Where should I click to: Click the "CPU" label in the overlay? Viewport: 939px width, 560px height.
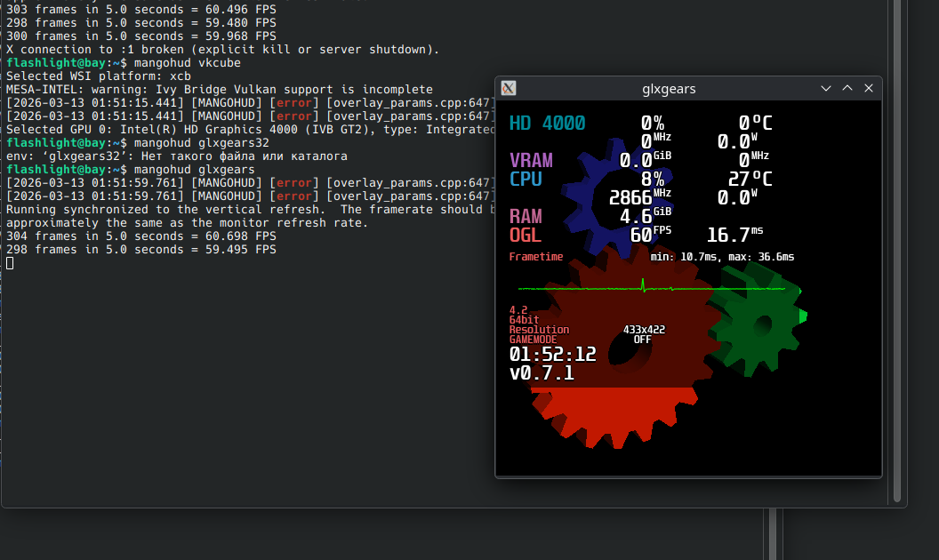coord(526,179)
